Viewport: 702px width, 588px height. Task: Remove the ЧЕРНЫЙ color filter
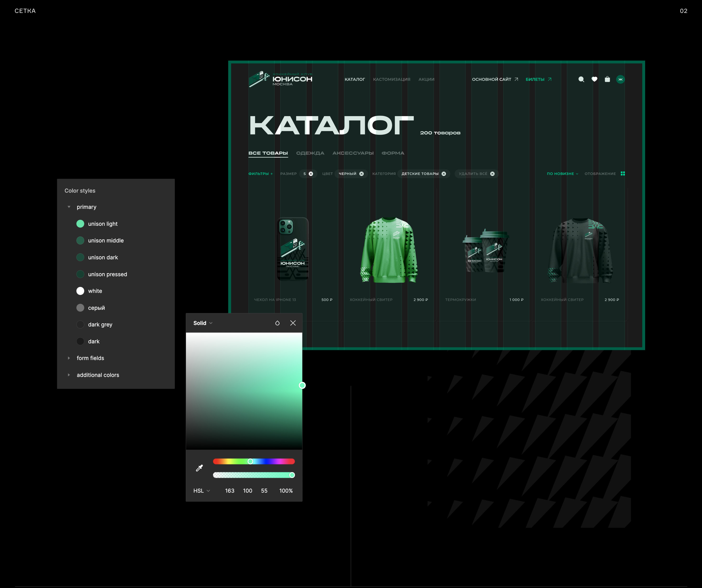click(361, 174)
